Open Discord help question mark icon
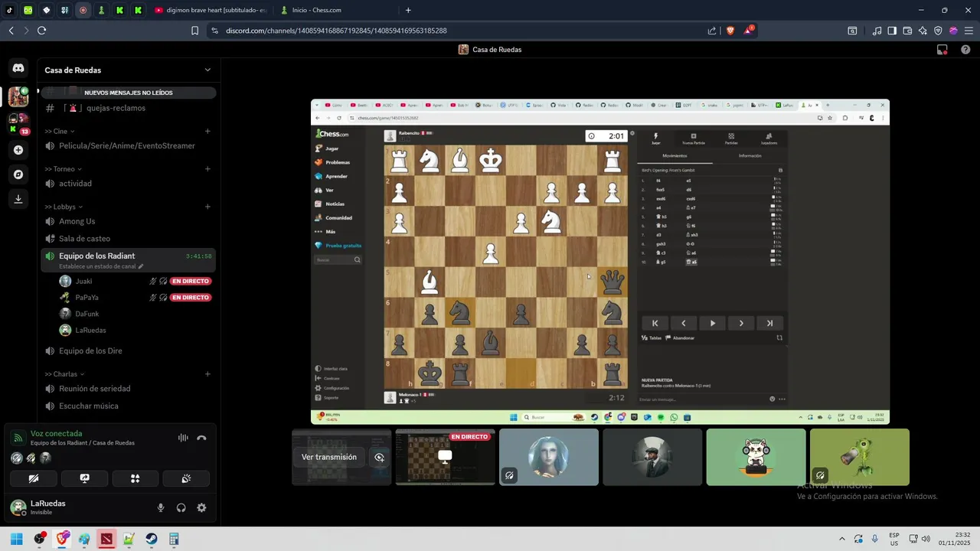This screenshot has height=551, width=980. pos(965,50)
